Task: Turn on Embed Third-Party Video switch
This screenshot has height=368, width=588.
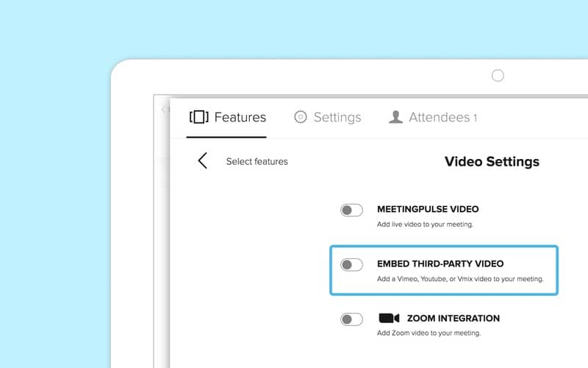Action: click(x=351, y=264)
